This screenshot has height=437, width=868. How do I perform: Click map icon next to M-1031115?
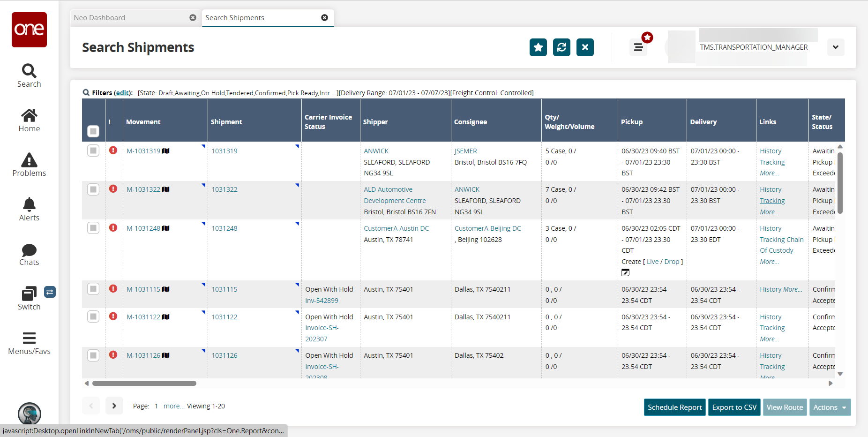tap(165, 289)
